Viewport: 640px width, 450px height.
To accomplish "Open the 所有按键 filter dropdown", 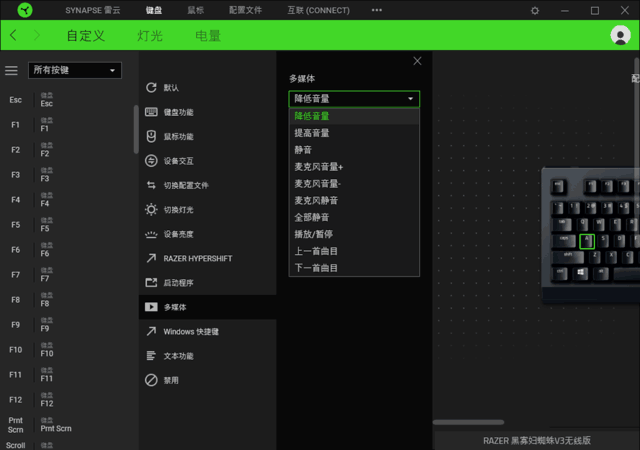I will coord(75,70).
